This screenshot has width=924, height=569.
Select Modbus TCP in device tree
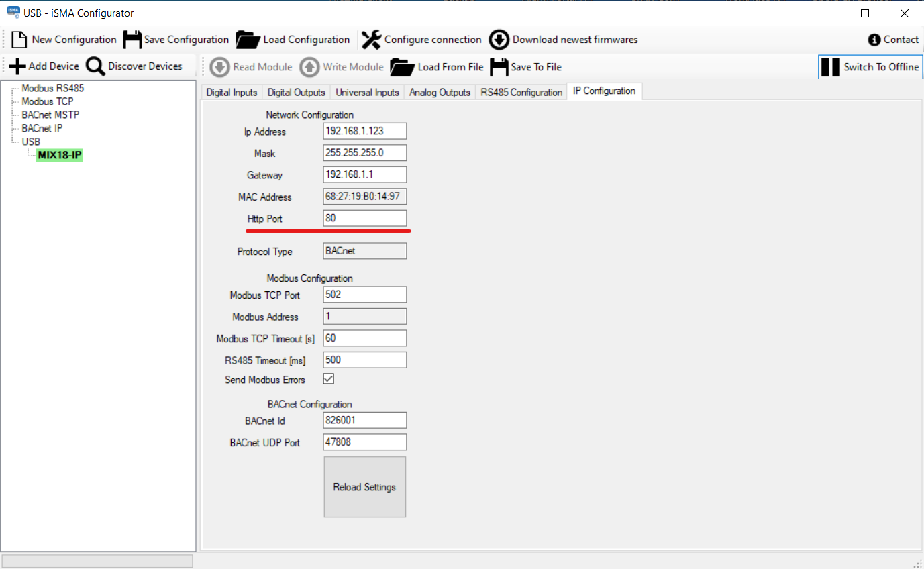pyautogui.click(x=47, y=101)
